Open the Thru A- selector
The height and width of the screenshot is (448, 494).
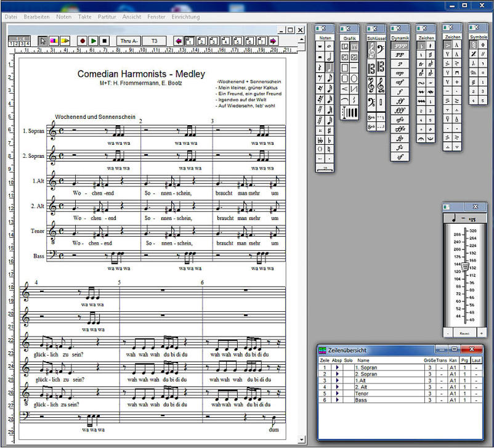(129, 41)
